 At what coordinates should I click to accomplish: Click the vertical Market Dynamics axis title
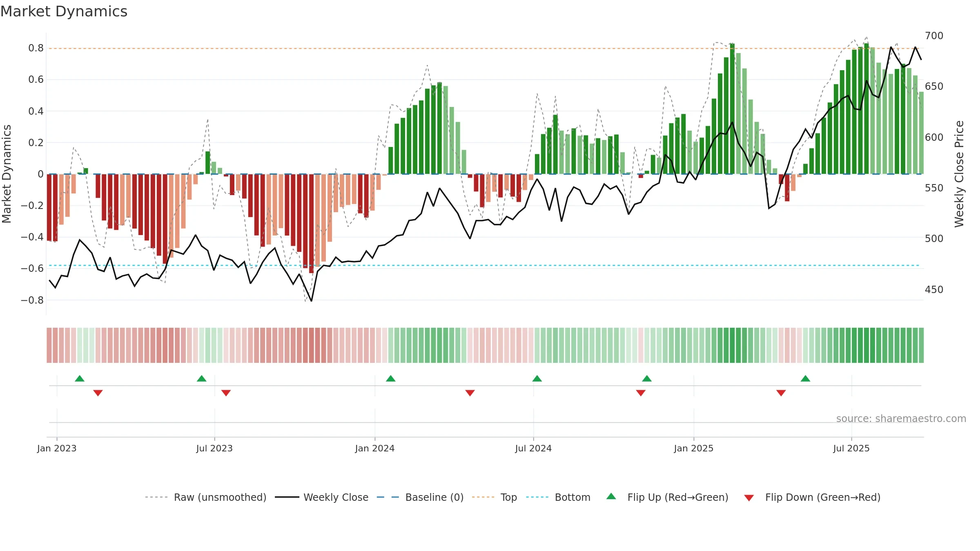click(x=7, y=174)
